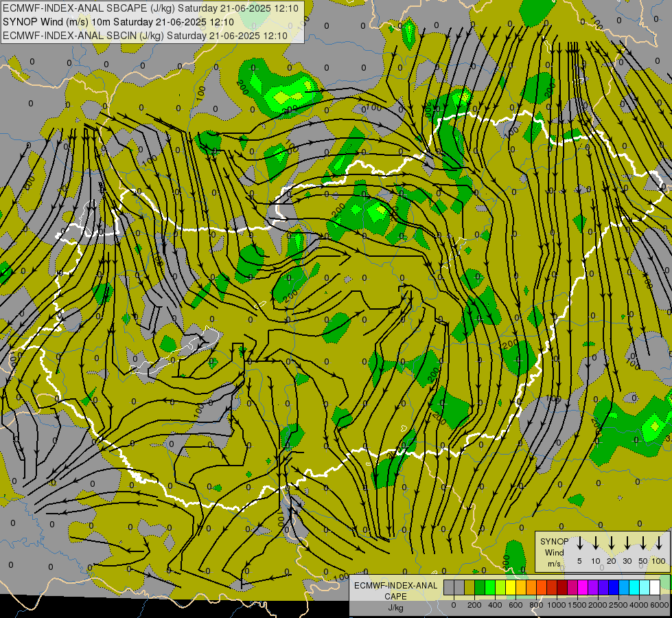This screenshot has width=672, height=618.
Task: Click the '50' wind speed label
Action: pyautogui.click(x=643, y=561)
